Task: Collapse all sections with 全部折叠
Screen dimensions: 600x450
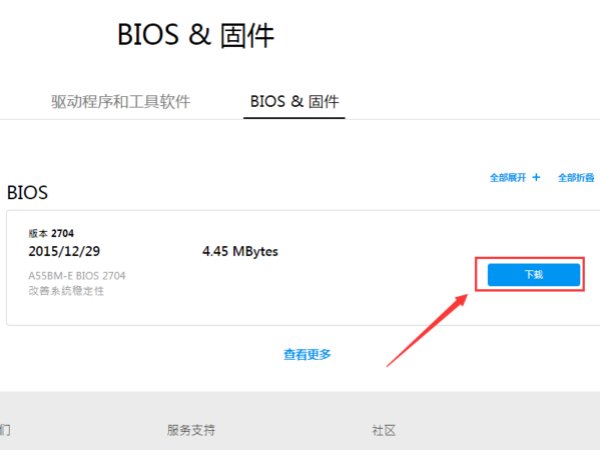Action: coord(575,177)
